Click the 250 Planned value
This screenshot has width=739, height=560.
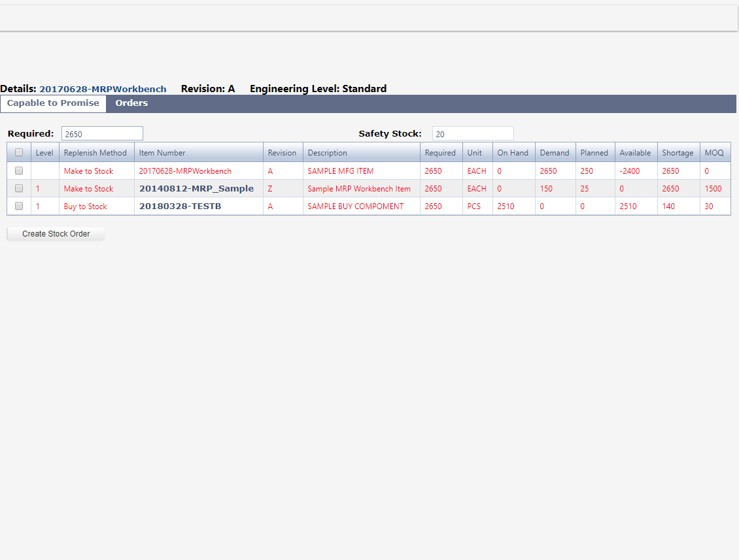[x=587, y=171]
